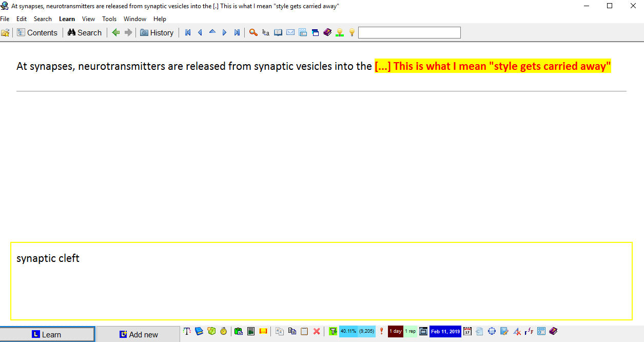Click the window layout icon beside the envelope

click(303, 32)
